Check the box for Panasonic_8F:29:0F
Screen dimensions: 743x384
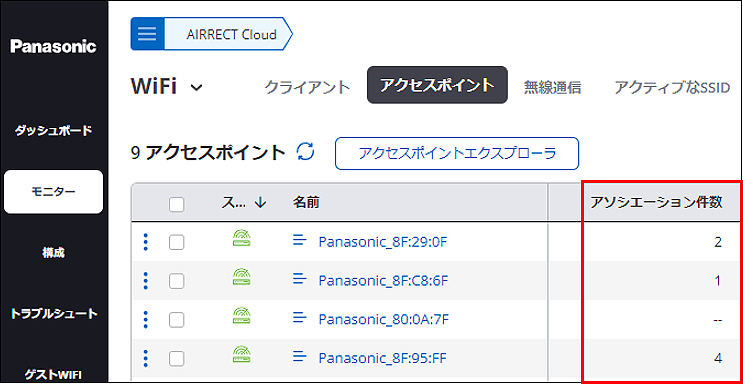pyautogui.click(x=177, y=243)
